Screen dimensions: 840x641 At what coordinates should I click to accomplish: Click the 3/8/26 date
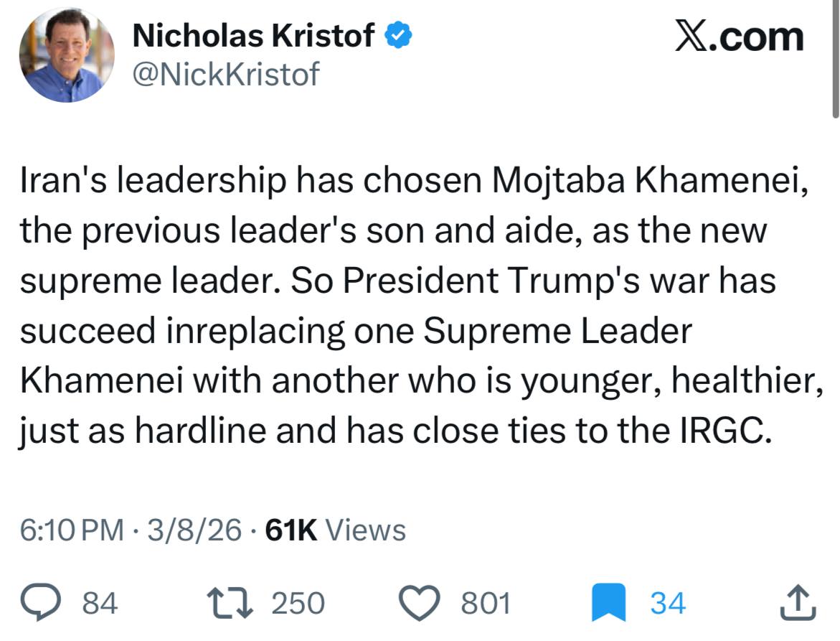(194, 530)
